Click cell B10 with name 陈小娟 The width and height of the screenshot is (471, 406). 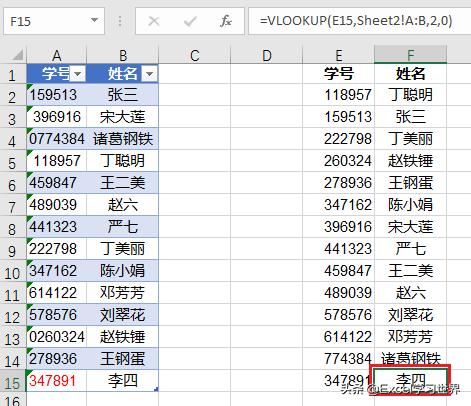(x=123, y=271)
